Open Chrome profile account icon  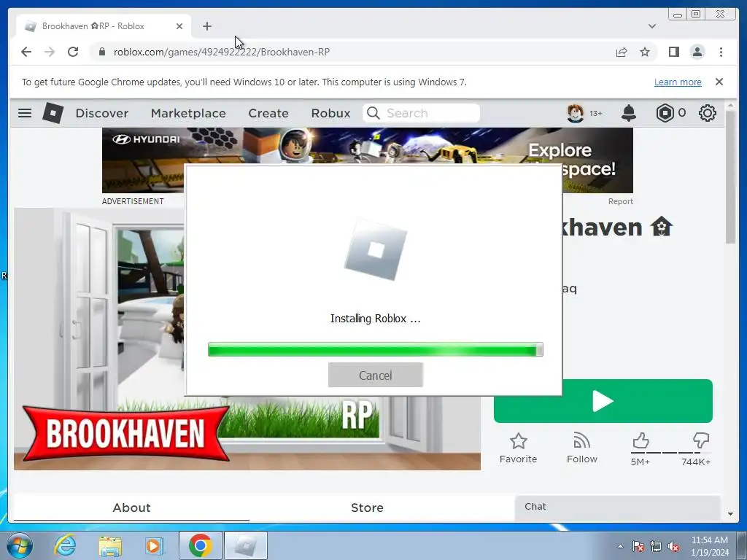pyautogui.click(x=697, y=52)
